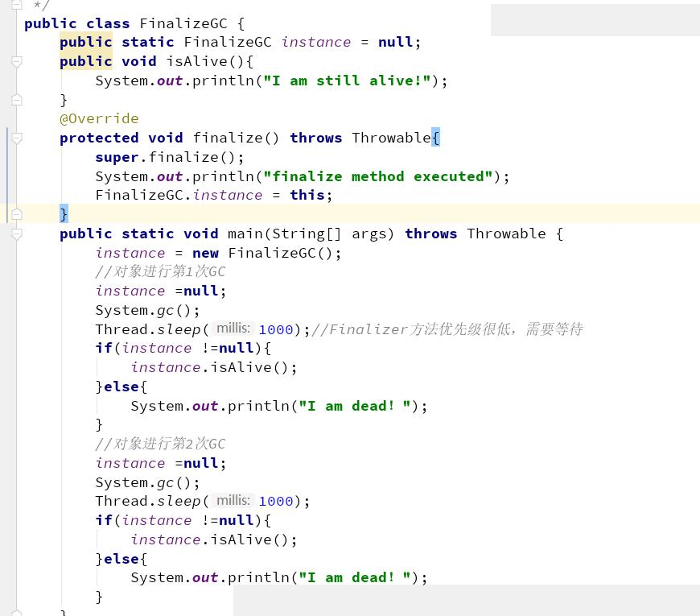Click 'null' in static instance field declaration
Screen dimensions: 700x616
pyautogui.click(x=396, y=42)
